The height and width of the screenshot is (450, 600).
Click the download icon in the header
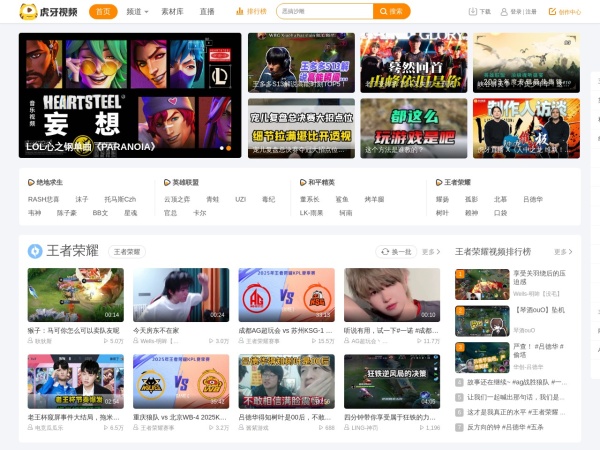(x=473, y=12)
